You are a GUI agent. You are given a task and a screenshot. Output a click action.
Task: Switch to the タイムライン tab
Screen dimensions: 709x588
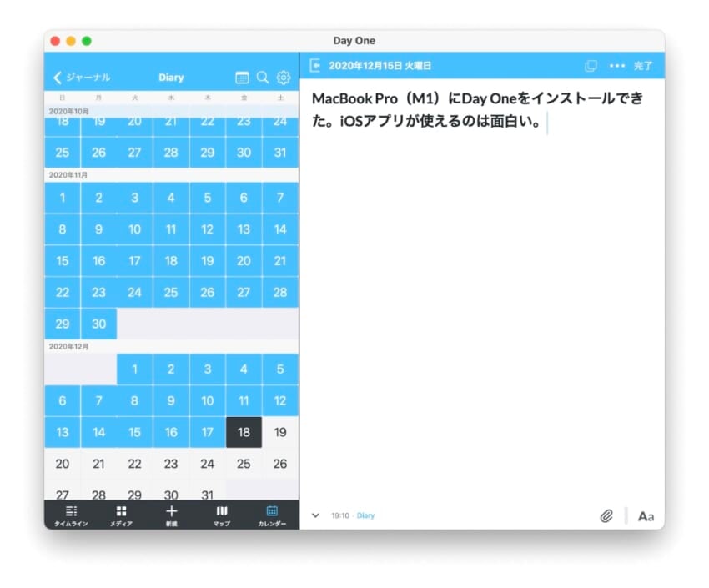(71, 515)
